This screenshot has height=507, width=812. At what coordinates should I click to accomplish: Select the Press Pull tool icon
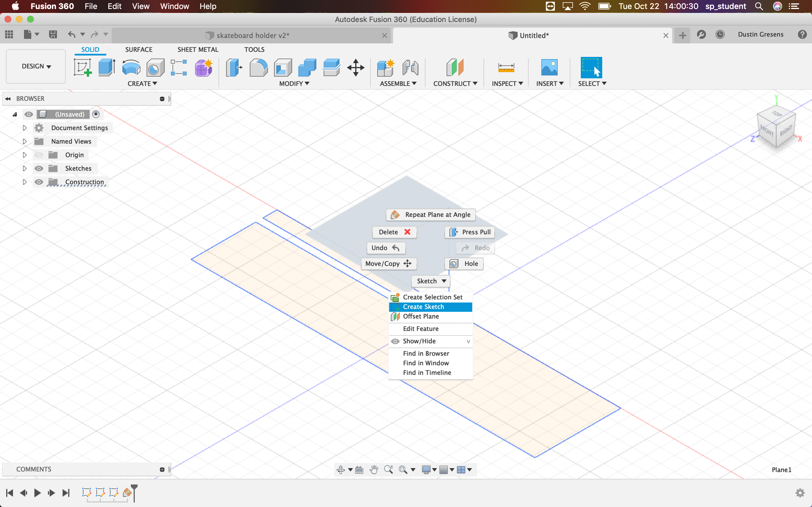point(454,232)
